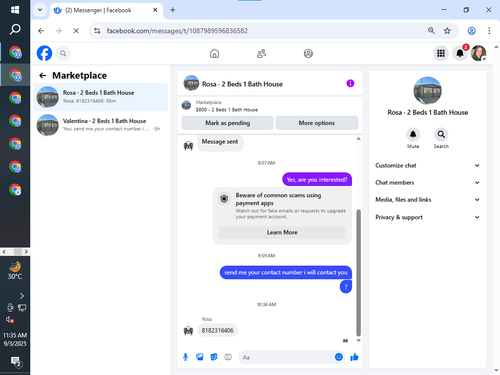Open Windows taskbar search
500x375 pixels.
click(x=15, y=29)
